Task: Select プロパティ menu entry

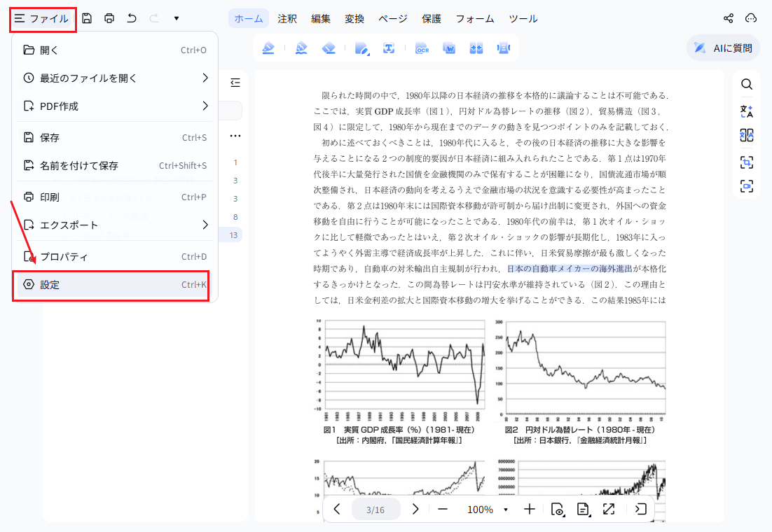Action: (115, 256)
